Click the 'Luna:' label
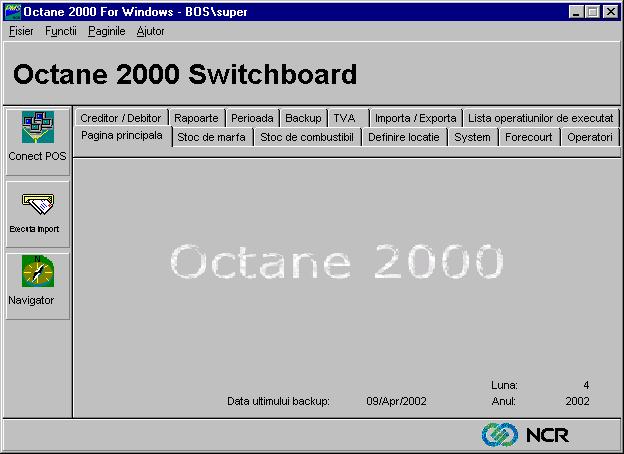Image resolution: width=624 pixels, height=454 pixels. coord(504,385)
